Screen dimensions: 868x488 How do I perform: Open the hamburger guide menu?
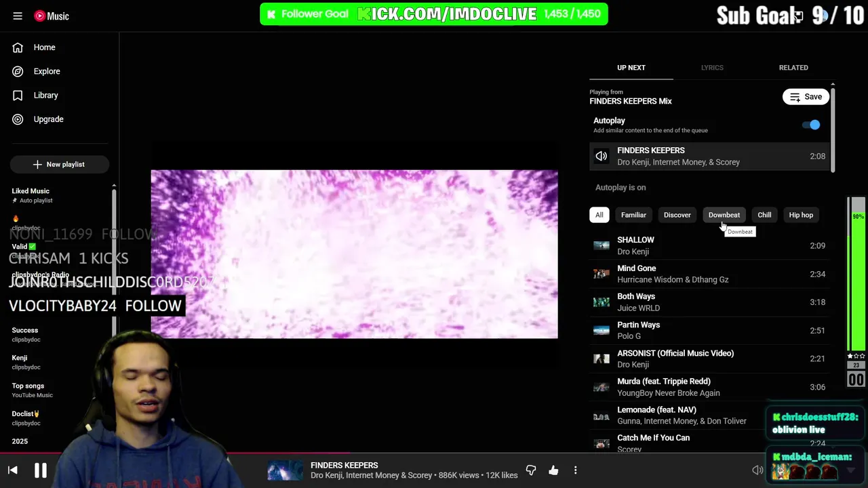click(18, 16)
